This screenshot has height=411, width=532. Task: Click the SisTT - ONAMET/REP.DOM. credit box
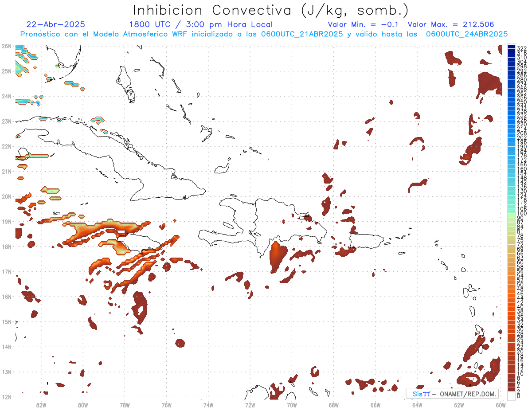coord(452,394)
